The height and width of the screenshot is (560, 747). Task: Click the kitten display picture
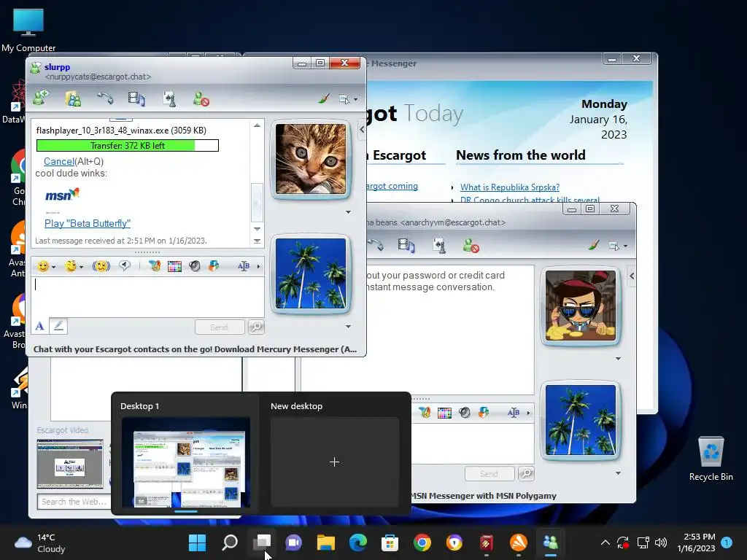click(311, 158)
